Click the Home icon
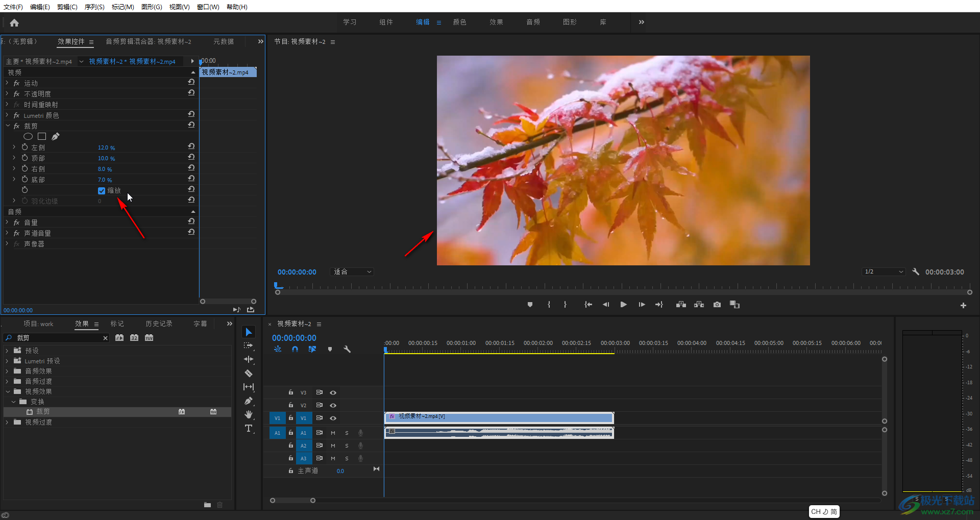The height and width of the screenshot is (520, 980). click(14, 22)
